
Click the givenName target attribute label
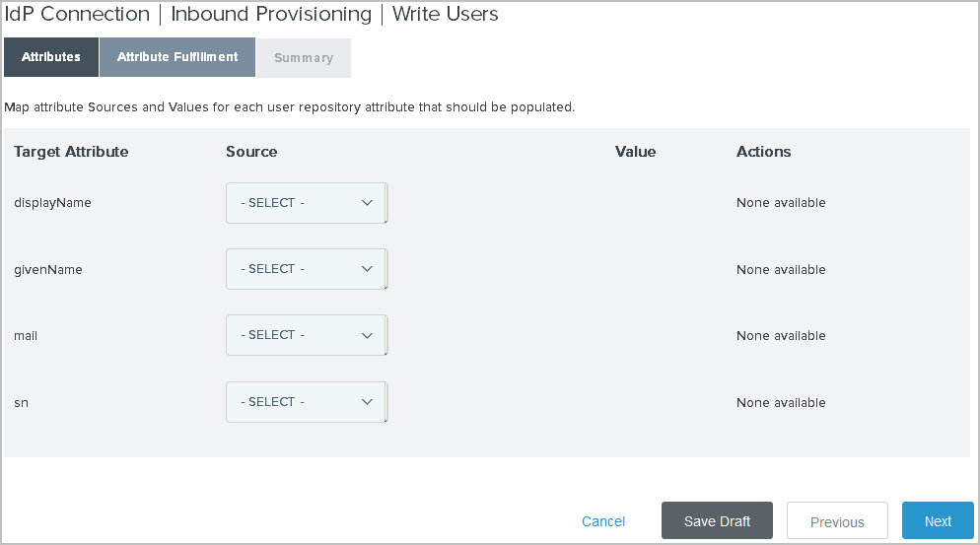(x=48, y=269)
